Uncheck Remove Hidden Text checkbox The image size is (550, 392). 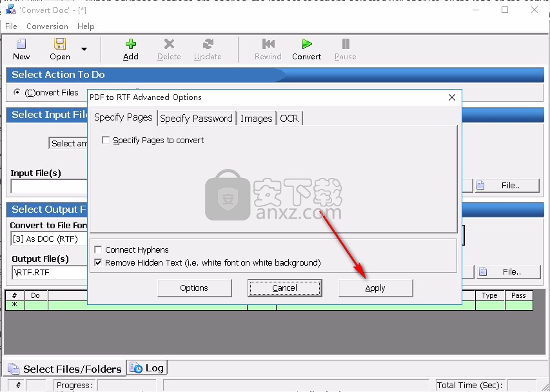(98, 262)
